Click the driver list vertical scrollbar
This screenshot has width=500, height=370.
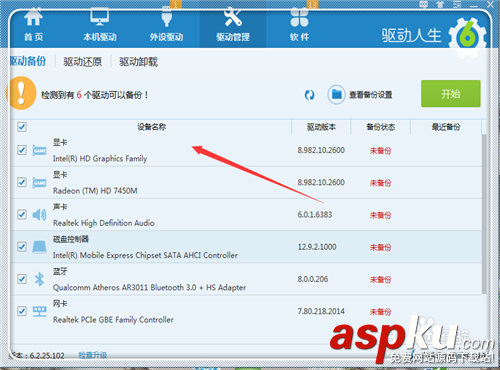point(484,213)
